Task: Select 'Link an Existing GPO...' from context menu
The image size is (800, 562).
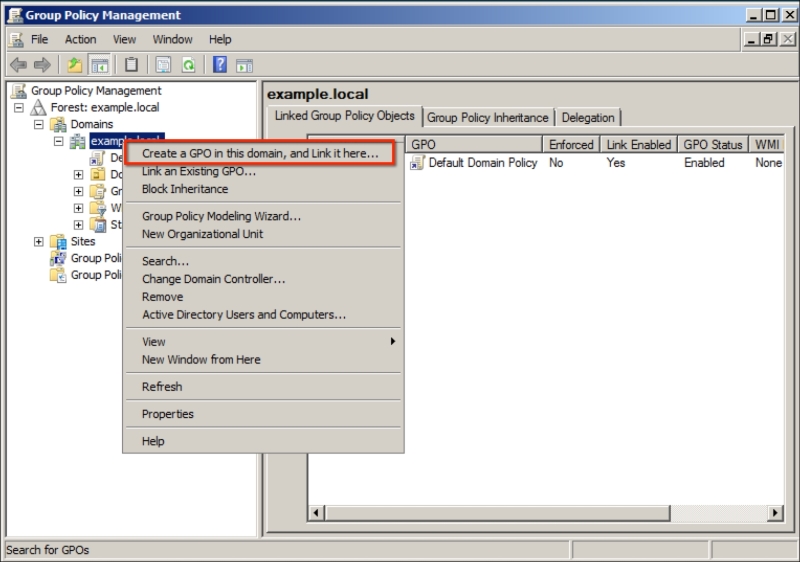Action: [x=199, y=172]
